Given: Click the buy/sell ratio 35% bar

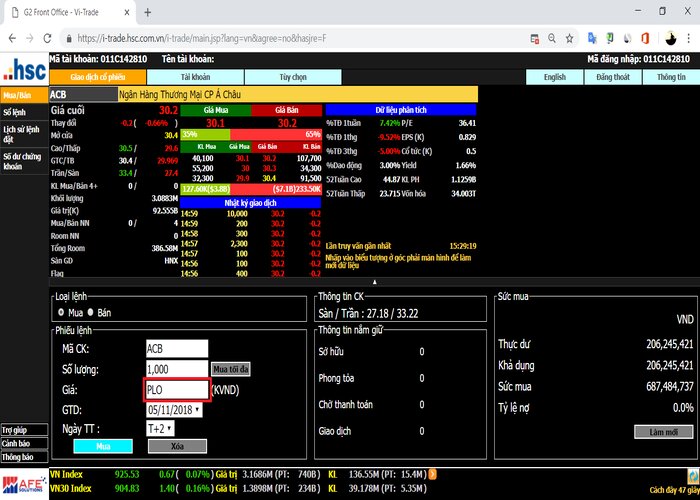Looking at the screenshot, I should (x=205, y=134).
